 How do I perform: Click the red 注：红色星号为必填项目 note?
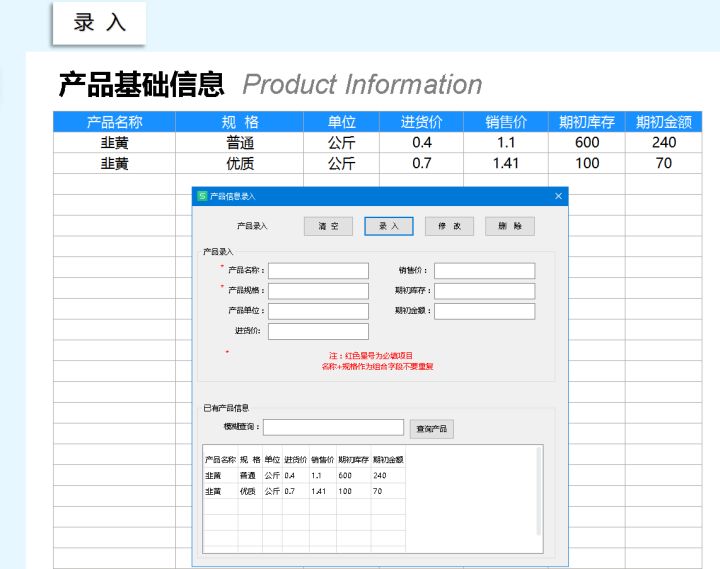click(x=371, y=355)
